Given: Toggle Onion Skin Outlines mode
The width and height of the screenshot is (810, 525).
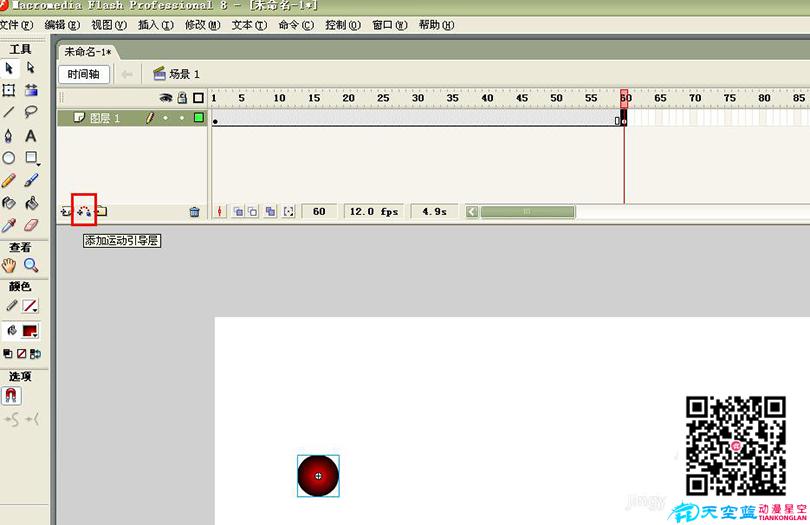Looking at the screenshot, I should (x=253, y=211).
